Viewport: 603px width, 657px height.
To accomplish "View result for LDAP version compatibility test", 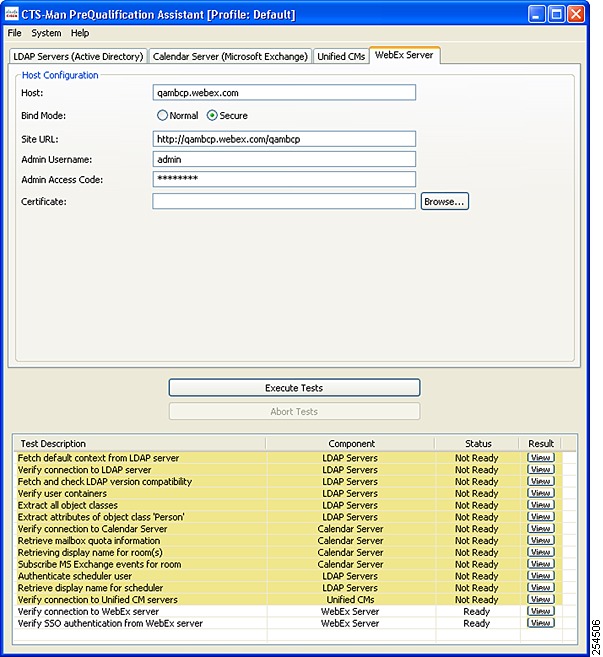I will click(541, 481).
